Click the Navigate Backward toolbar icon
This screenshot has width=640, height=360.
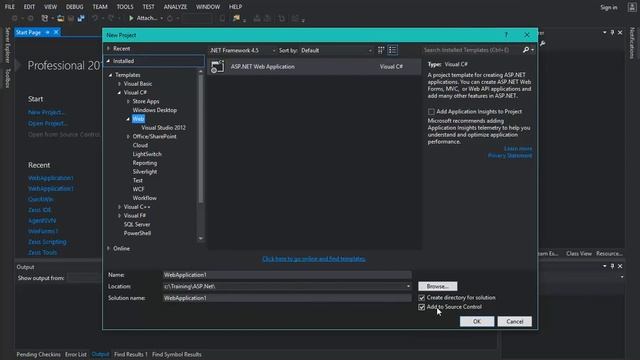pyautogui.click(x=15, y=18)
